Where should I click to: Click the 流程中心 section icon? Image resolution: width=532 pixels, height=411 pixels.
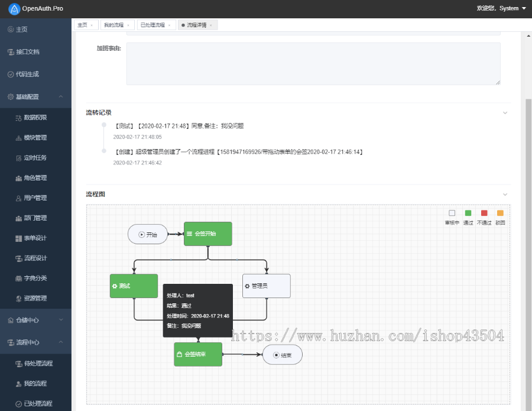tap(11, 342)
